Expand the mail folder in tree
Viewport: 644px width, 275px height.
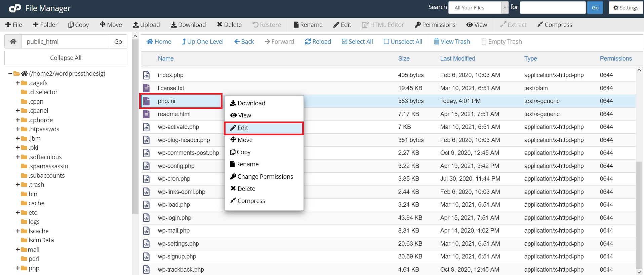18,249
